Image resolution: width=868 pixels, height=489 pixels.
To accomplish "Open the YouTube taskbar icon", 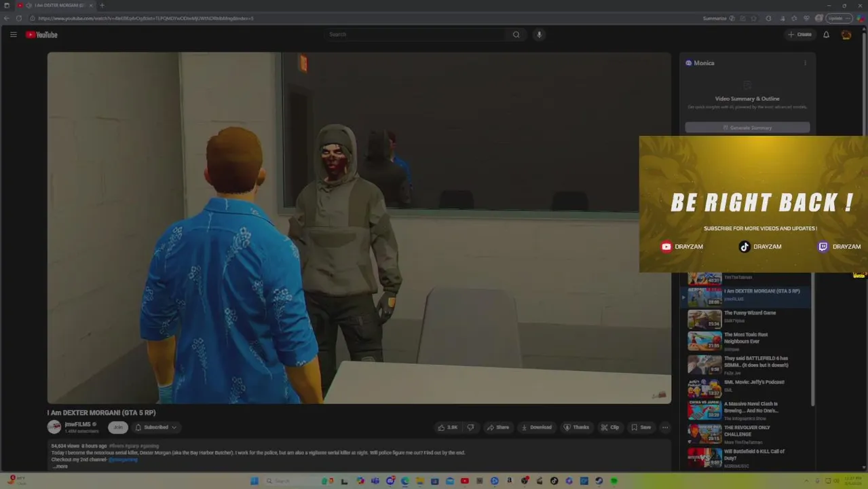I will pos(465,481).
